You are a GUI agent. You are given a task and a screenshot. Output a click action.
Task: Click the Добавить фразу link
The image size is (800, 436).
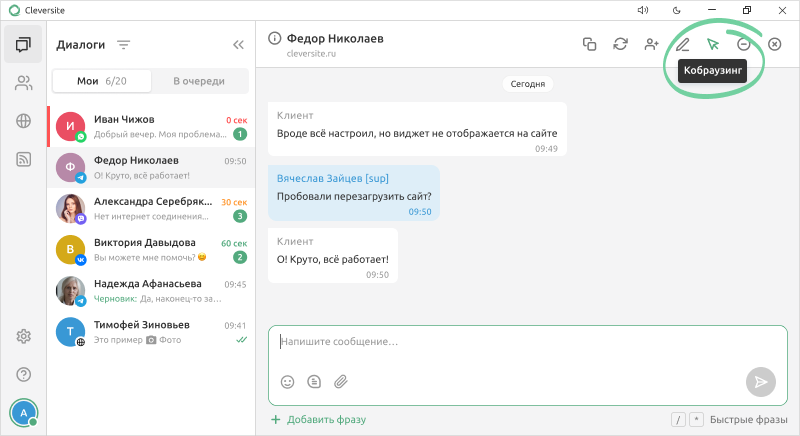click(319, 419)
